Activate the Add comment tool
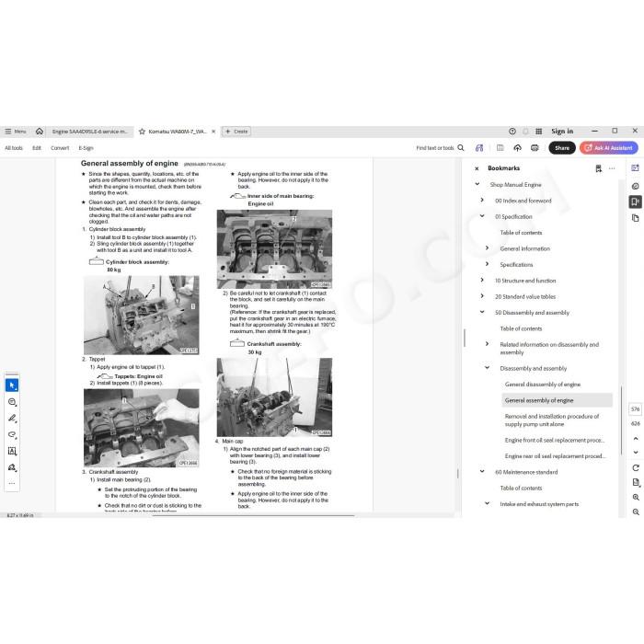 [12, 402]
